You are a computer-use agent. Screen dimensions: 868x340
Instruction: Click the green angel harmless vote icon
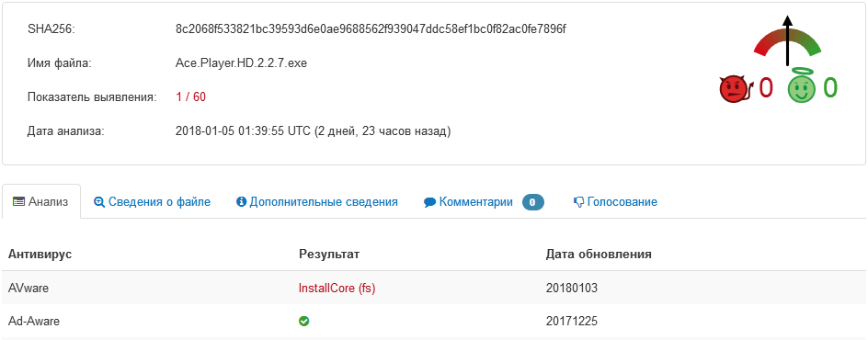pos(802,88)
